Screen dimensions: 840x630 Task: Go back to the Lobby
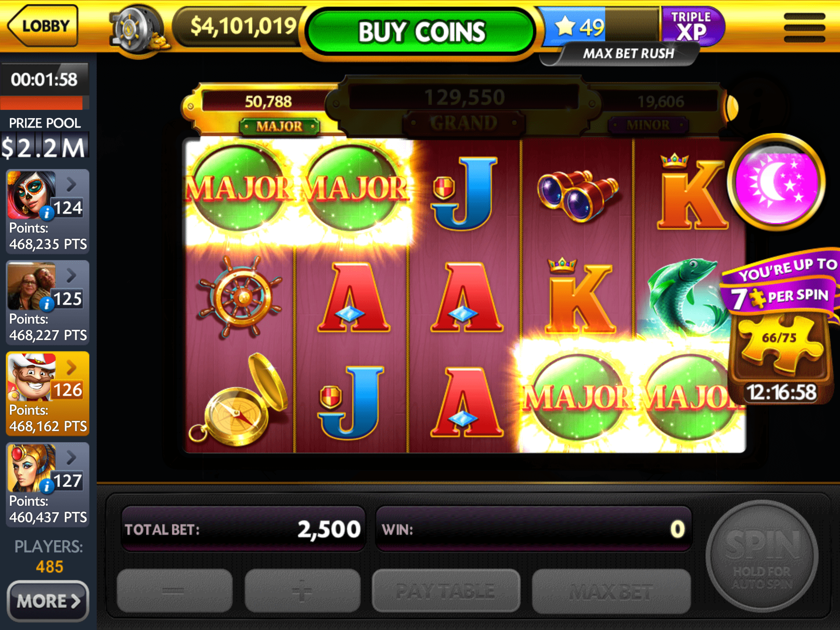(x=43, y=26)
